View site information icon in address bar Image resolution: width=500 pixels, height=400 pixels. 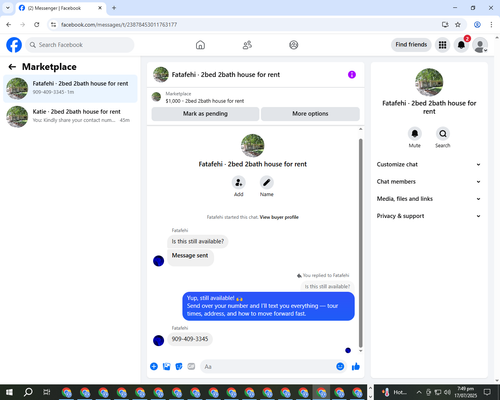pyautogui.click(x=53, y=24)
